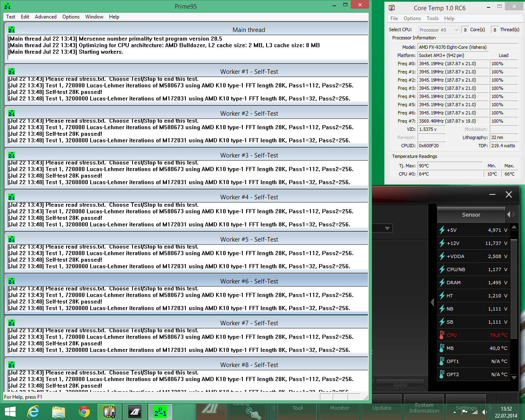
Task: Open the volume speaker tray icon
Action: (x=484, y=412)
